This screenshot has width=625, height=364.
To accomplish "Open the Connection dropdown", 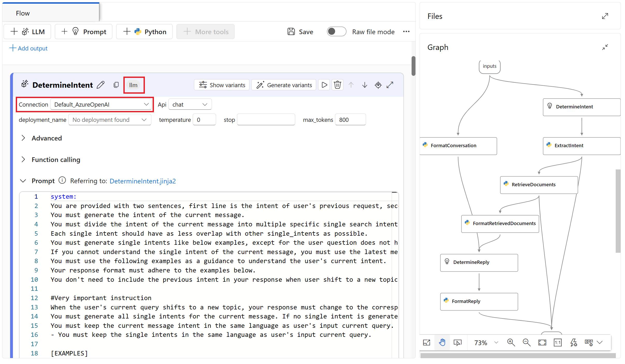I will [101, 105].
